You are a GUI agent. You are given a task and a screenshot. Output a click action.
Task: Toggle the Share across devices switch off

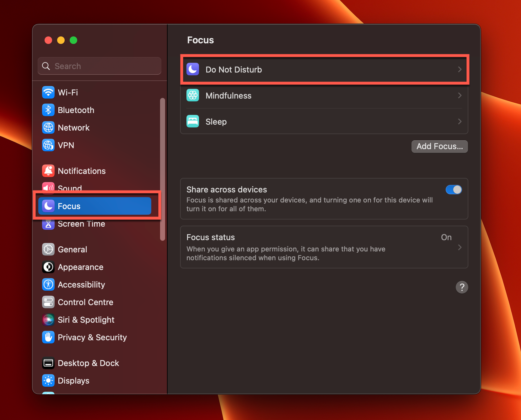[x=454, y=189]
